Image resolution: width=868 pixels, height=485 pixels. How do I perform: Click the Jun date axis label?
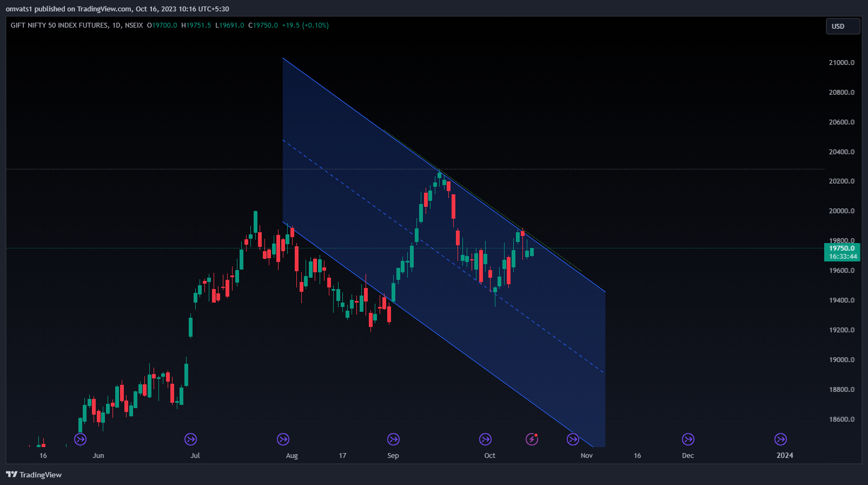coord(98,456)
